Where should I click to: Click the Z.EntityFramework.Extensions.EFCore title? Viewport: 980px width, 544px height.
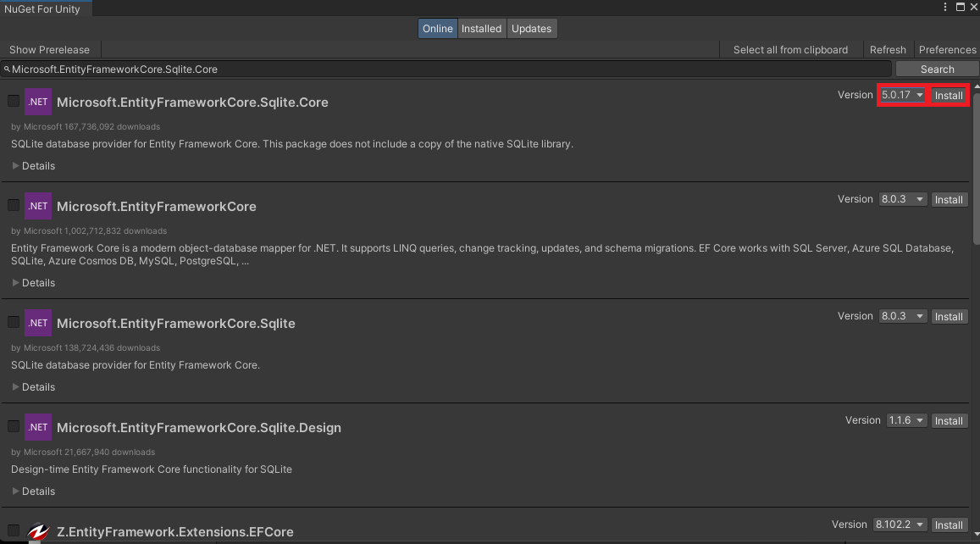175,532
